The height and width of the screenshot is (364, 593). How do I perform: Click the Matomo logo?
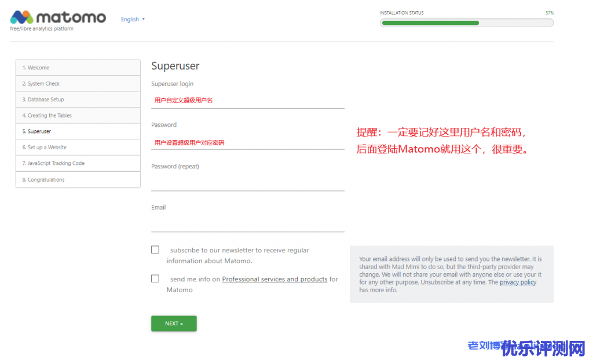point(58,17)
